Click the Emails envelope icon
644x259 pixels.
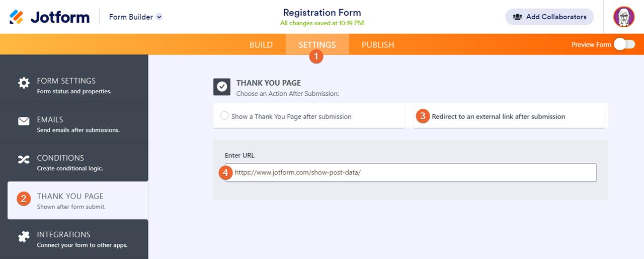[24, 121]
